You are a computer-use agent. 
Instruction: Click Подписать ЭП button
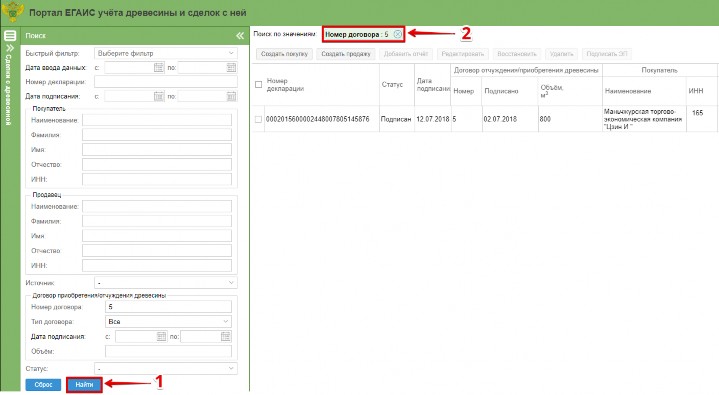coord(607,54)
